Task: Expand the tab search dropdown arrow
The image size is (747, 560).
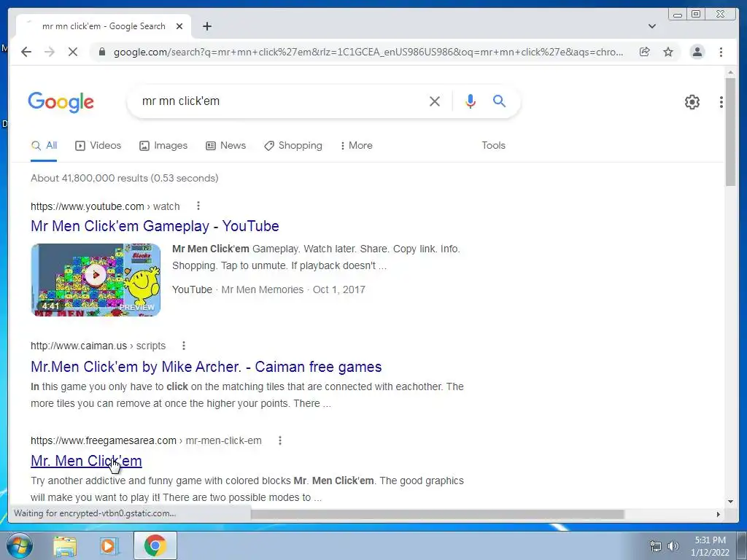Action: coord(651,26)
